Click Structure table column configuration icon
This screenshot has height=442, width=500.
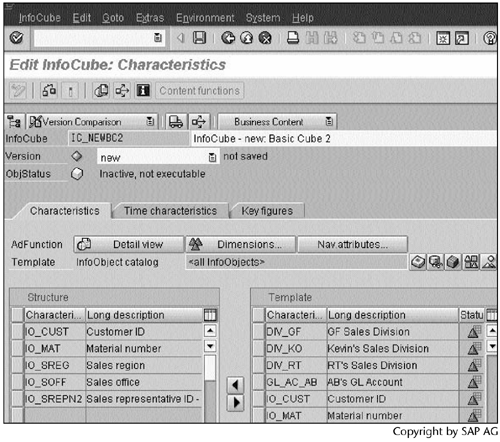coord(210,315)
